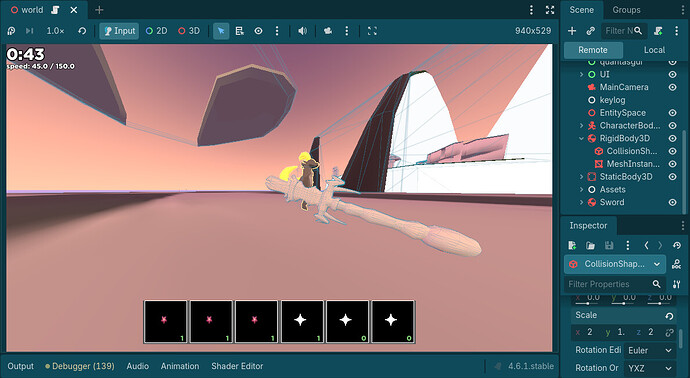Expand the UI node in the tree
This screenshot has width=690, height=378.
pyautogui.click(x=581, y=74)
